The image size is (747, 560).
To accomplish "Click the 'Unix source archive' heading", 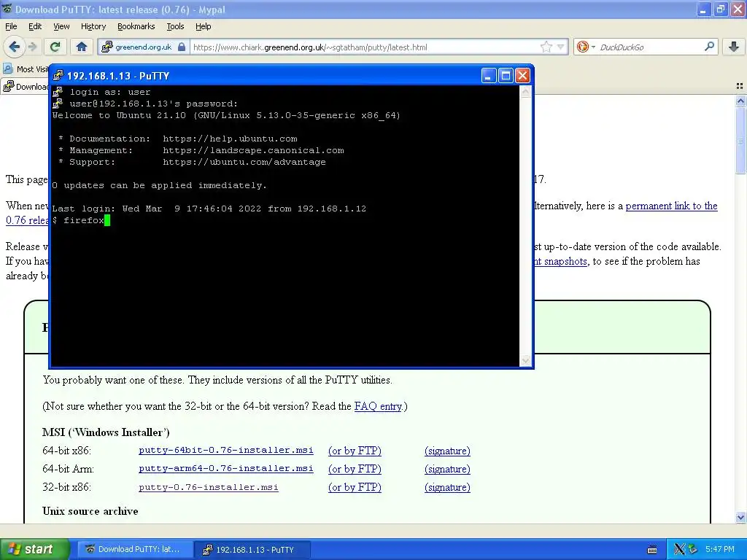I will 90,511.
